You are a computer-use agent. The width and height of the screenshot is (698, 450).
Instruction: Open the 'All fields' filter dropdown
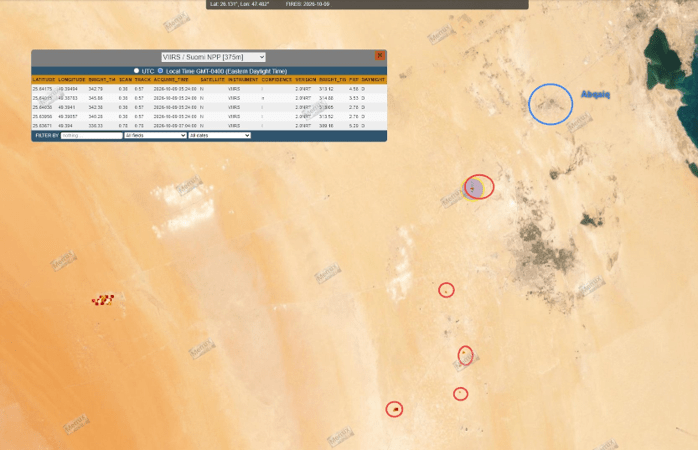click(x=155, y=135)
